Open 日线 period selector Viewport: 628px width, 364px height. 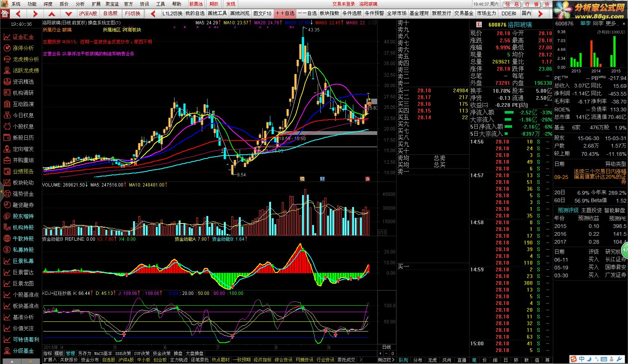click(x=387, y=347)
